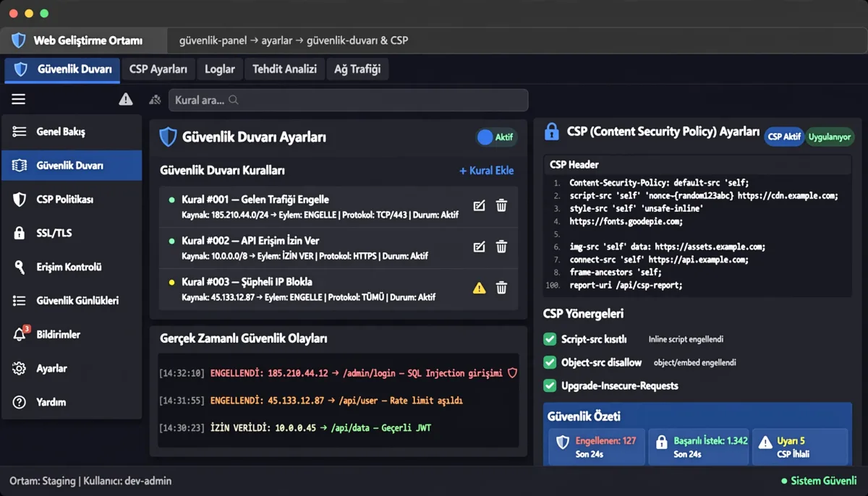Uncheck Script-src kısıtlı checkbox

tap(550, 339)
